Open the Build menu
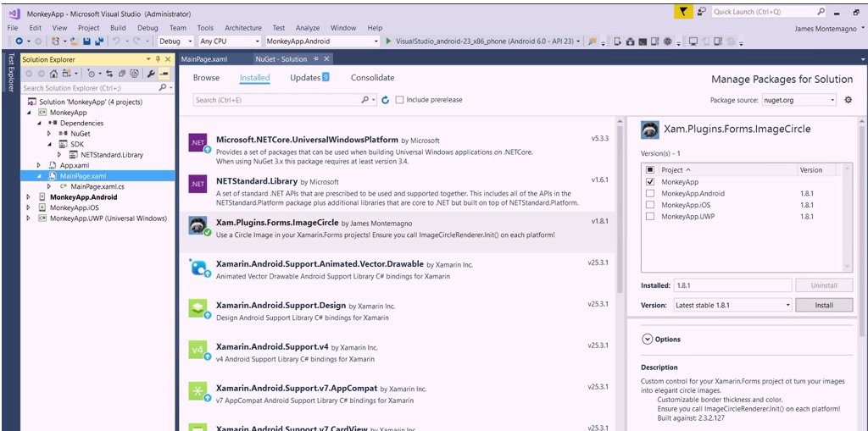 click(118, 28)
